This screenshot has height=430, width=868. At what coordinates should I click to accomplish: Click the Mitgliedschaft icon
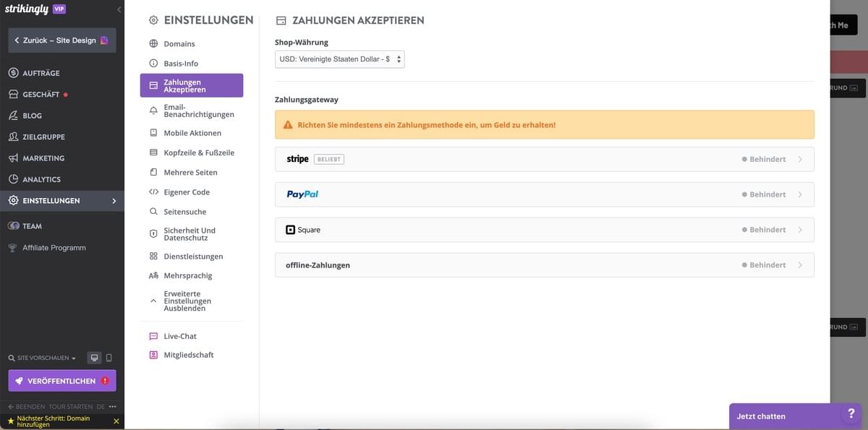point(153,355)
